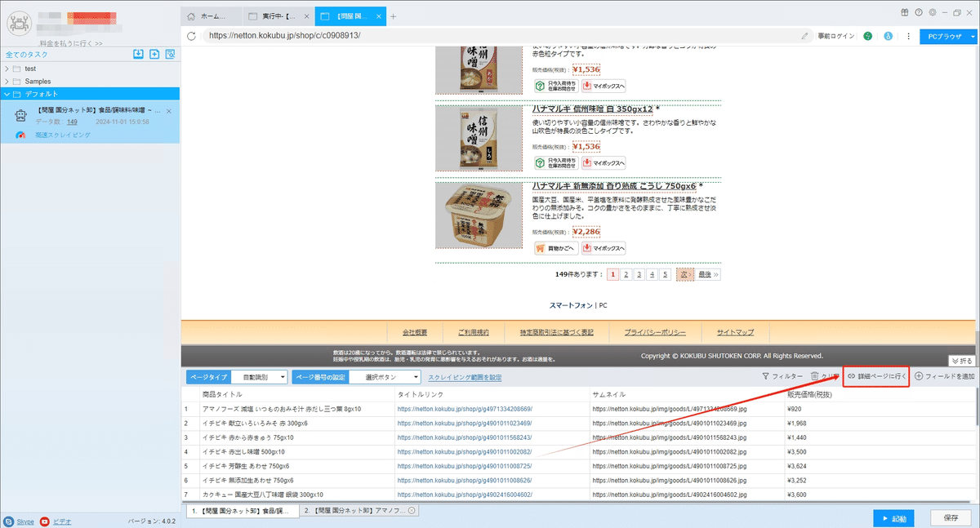Click the blue circular icon next to the three-dot menu
Image resolution: width=980 pixels, height=528 pixels.
(x=888, y=36)
